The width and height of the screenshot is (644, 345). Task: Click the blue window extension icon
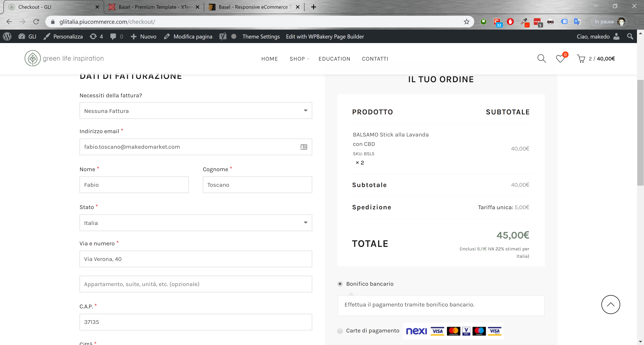coord(564,22)
